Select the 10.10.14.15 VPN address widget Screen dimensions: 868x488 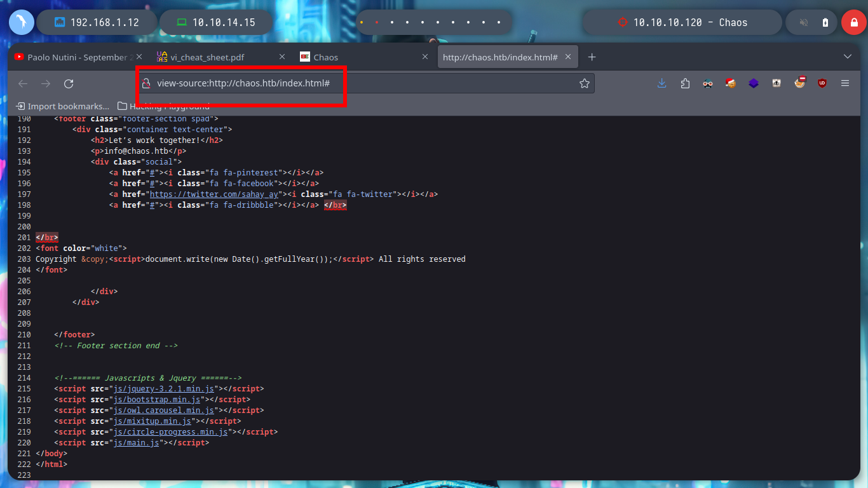[x=216, y=22]
